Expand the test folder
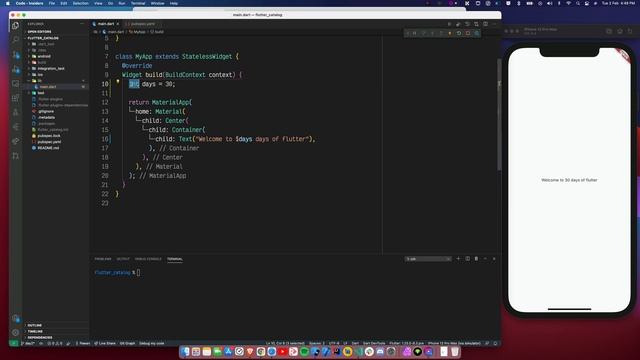640x360 pixels. (41, 93)
